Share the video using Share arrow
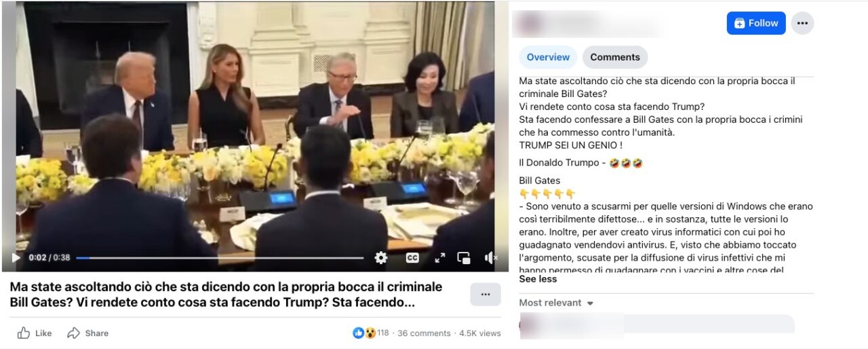The width and height of the screenshot is (868, 349). (x=73, y=333)
